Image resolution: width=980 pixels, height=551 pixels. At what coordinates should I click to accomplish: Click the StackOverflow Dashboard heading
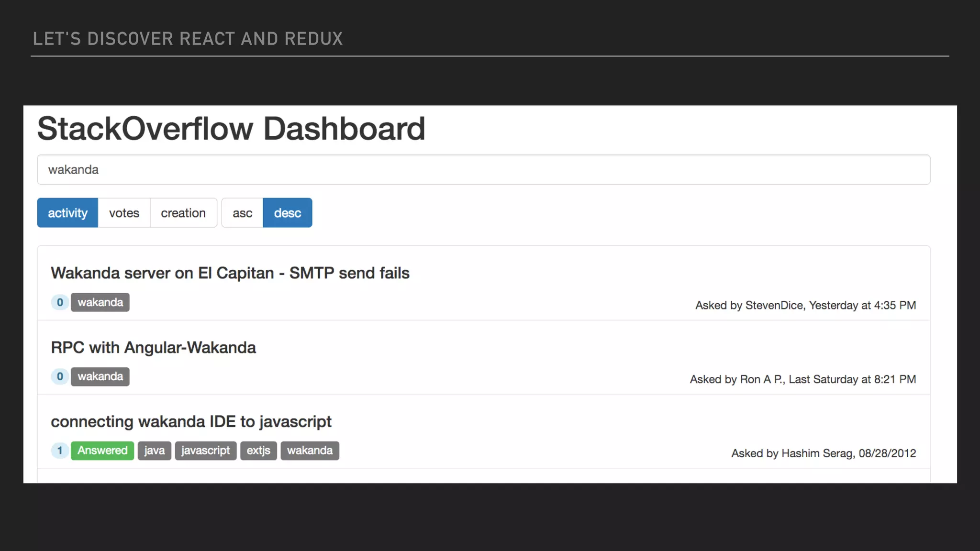pos(231,129)
